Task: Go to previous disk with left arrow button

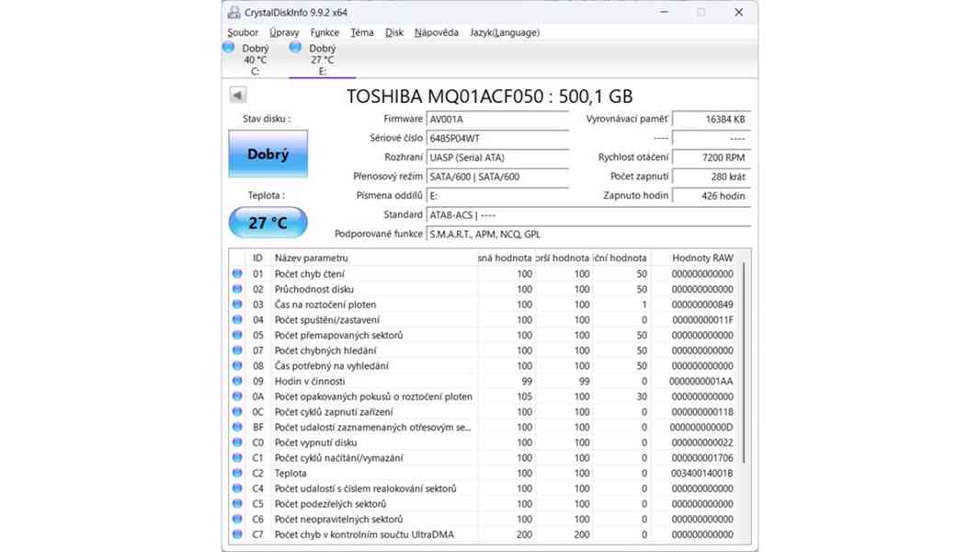Action: tap(237, 95)
